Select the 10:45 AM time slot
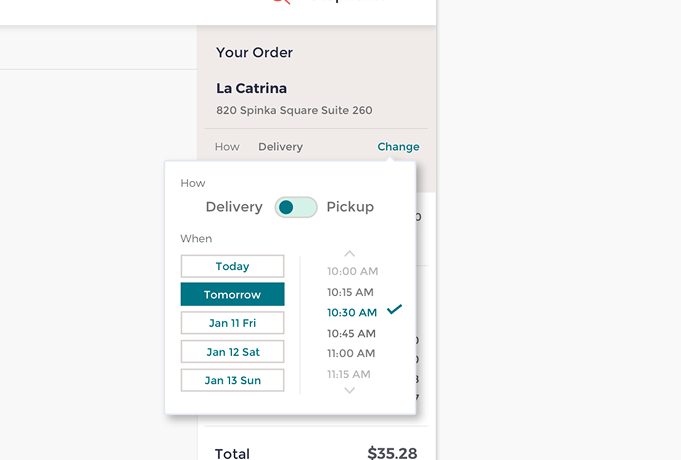Viewport: 681px width, 460px height. click(x=351, y=333)
